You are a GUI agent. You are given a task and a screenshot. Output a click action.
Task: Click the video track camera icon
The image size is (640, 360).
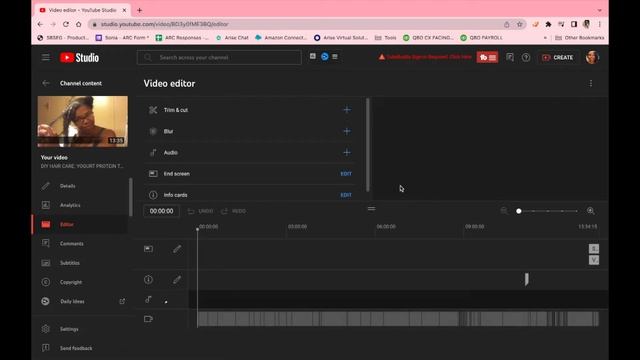[149, 319]
